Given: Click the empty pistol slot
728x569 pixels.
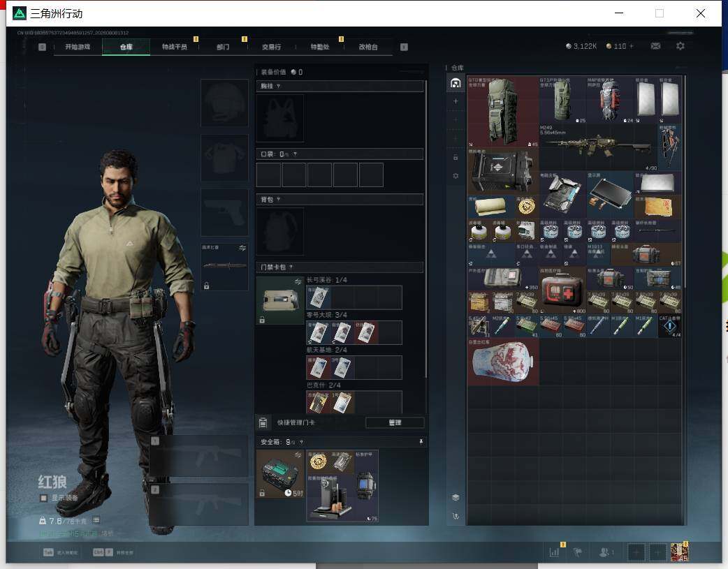Looking at the screenshot, I should coord(224,212).
